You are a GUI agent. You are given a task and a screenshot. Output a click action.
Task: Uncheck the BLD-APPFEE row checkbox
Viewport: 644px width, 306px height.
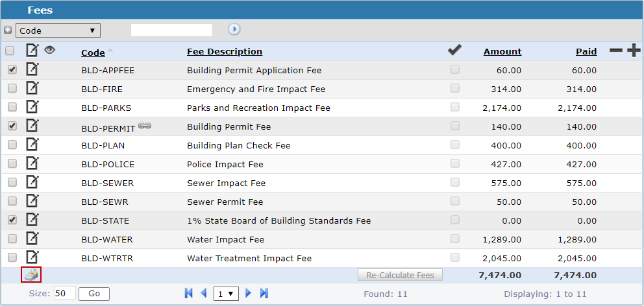pos(12,70)
